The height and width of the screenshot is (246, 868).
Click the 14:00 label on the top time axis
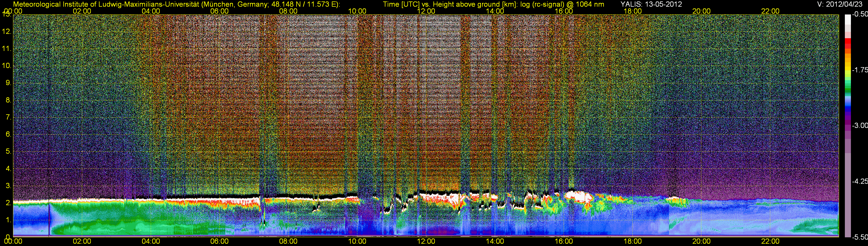(x=495, y=11)
